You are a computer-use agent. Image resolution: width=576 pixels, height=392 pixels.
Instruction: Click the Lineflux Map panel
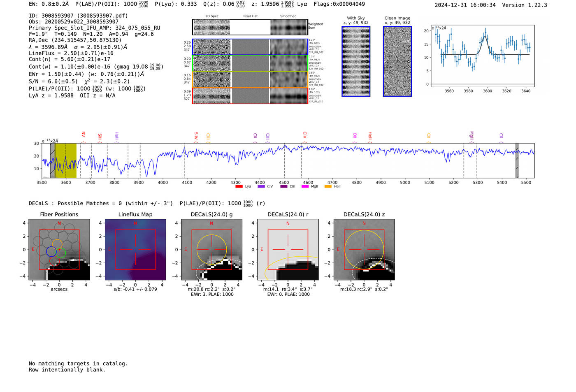pyautogui.click(x=135, y=250)
